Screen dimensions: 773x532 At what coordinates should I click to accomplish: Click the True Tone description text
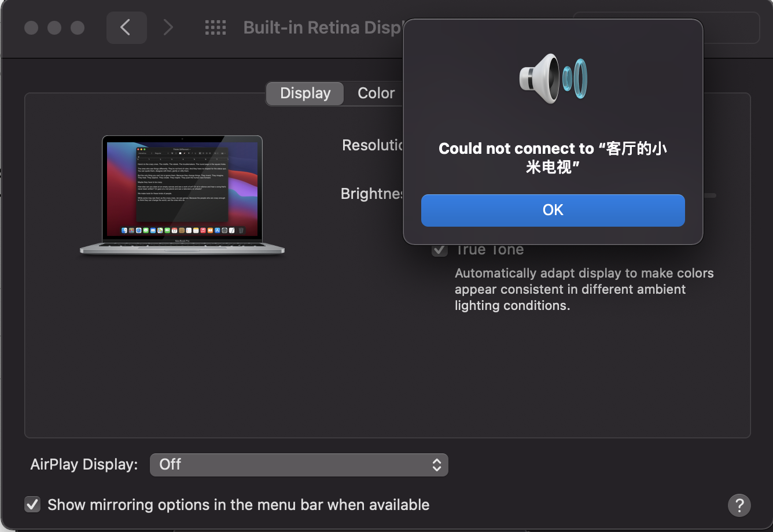tap(584, 289)
